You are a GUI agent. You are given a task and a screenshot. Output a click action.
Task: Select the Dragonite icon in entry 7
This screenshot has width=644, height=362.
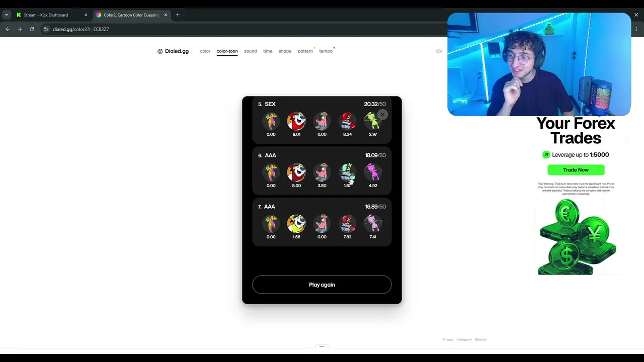click(271, 223)
